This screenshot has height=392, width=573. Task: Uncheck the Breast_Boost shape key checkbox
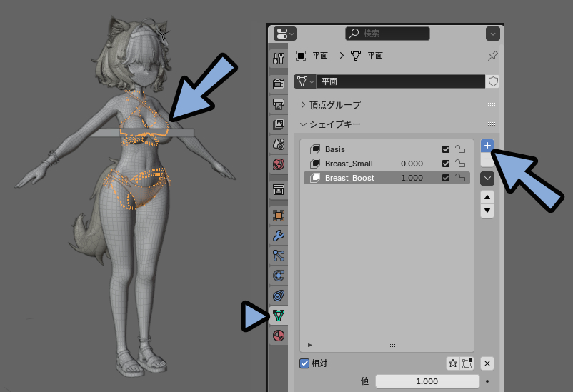[x=445, y=178]
